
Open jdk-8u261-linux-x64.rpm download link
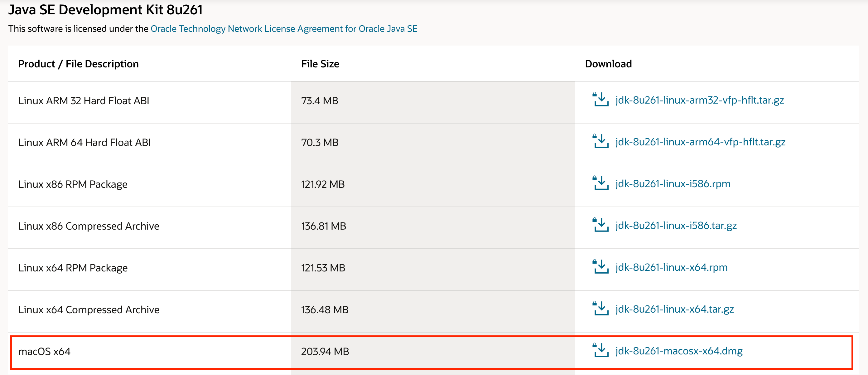click(671, 267)
